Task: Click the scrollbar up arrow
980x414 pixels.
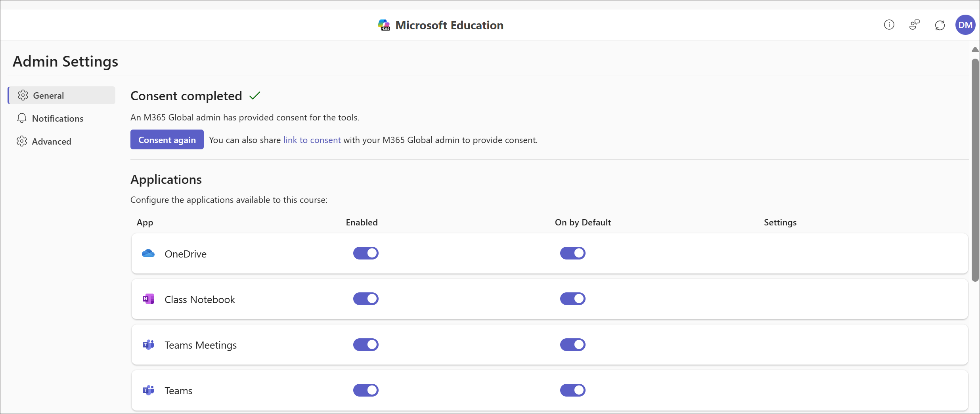Action: (975, 50)
